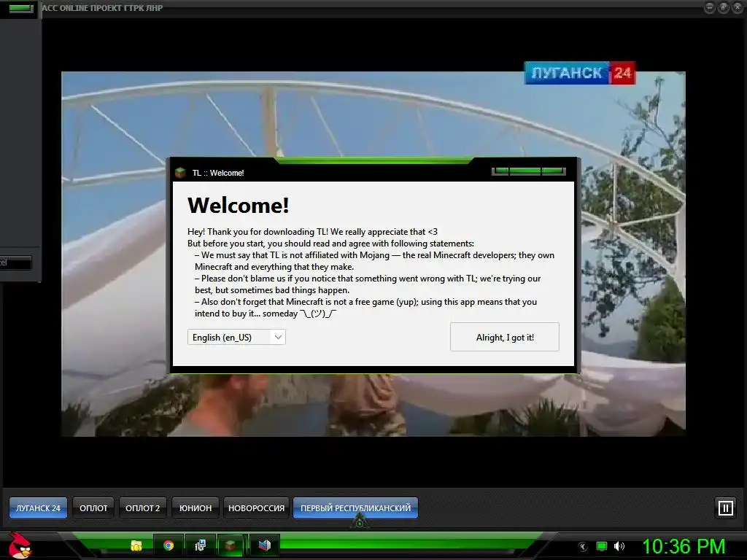This screenshot has height=560, width=747.
Task: Select the ПЕРВЫЙ РЕСПУБЛИКАНСКИЙ channel tab
Action: [355, 508]
